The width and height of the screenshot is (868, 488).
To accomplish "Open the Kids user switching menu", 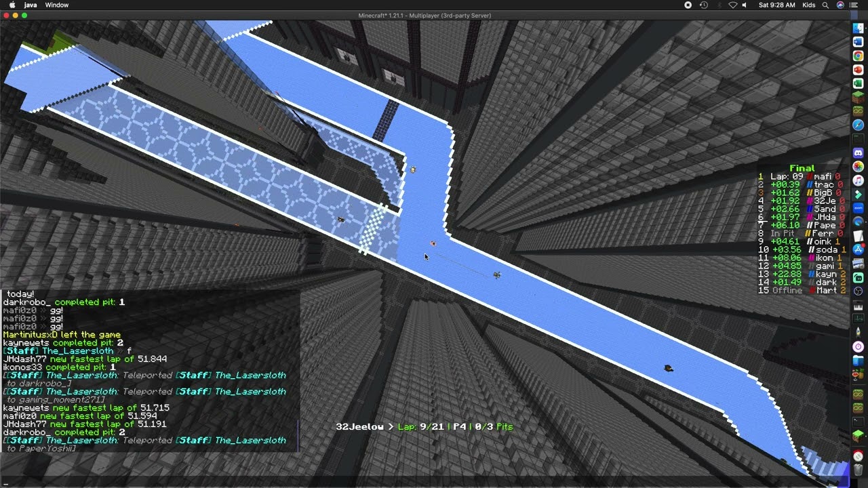I will pos(808,5).
